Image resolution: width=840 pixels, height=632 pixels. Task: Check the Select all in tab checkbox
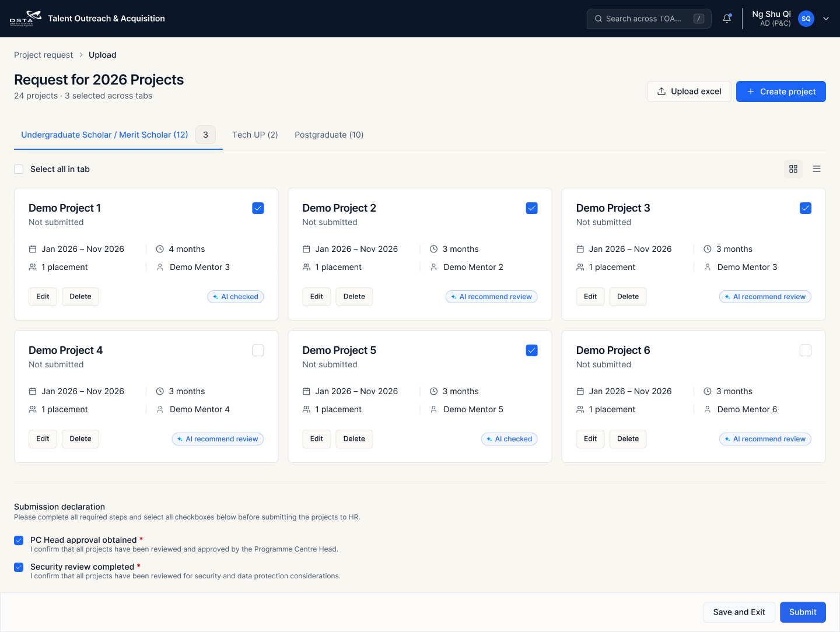(x=19, y=169)
